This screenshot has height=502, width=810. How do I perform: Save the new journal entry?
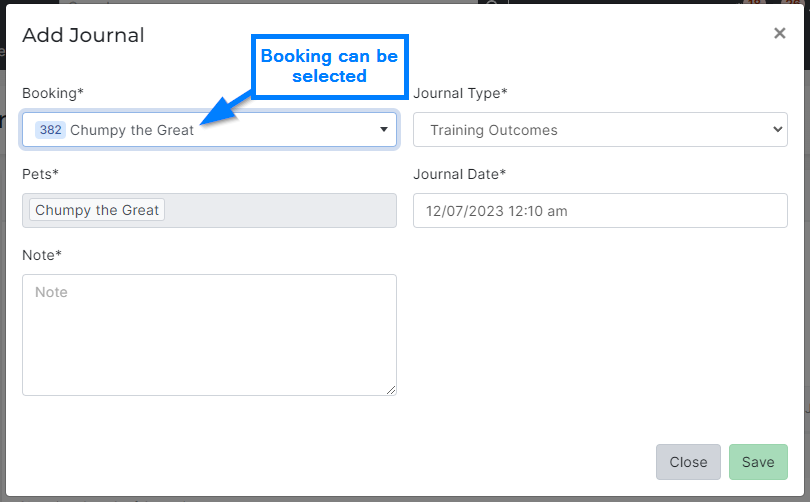click(x=758, y=462)
